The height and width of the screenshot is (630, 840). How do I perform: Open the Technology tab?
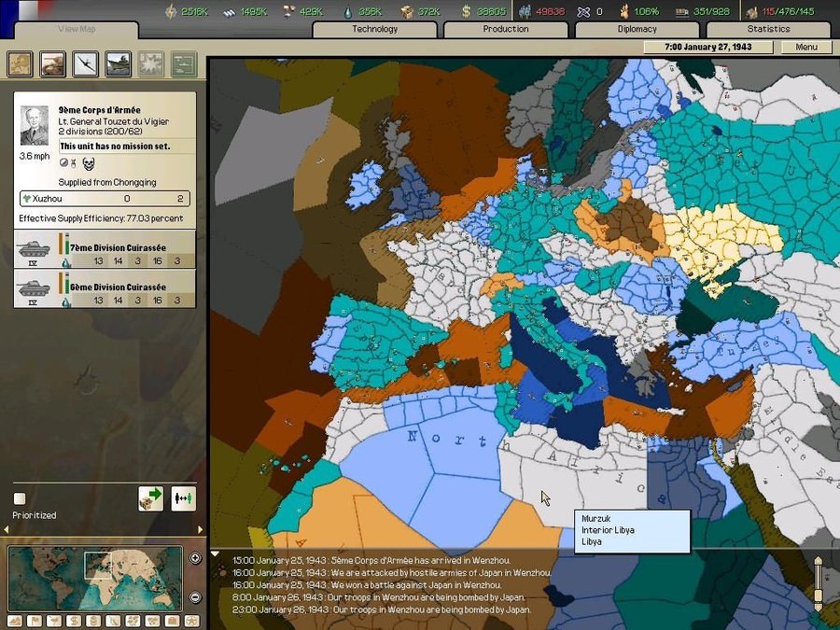374,29
